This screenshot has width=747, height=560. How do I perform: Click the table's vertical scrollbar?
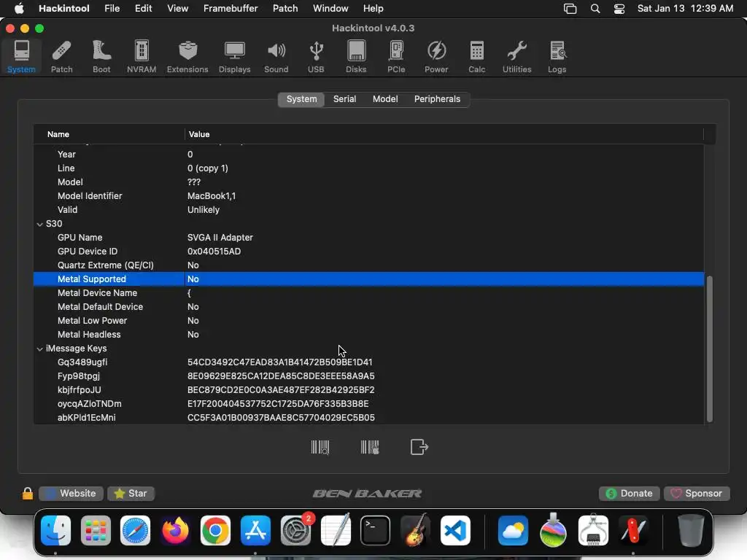[x=709, y=349]
